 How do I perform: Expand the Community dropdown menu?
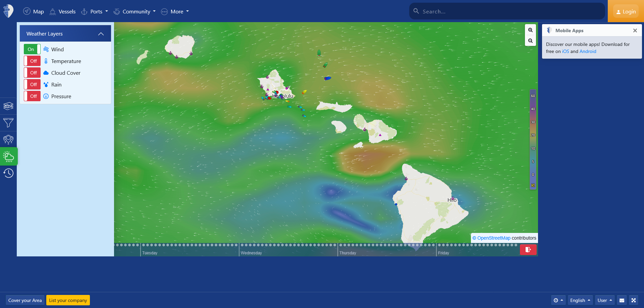tap(135, 11)
